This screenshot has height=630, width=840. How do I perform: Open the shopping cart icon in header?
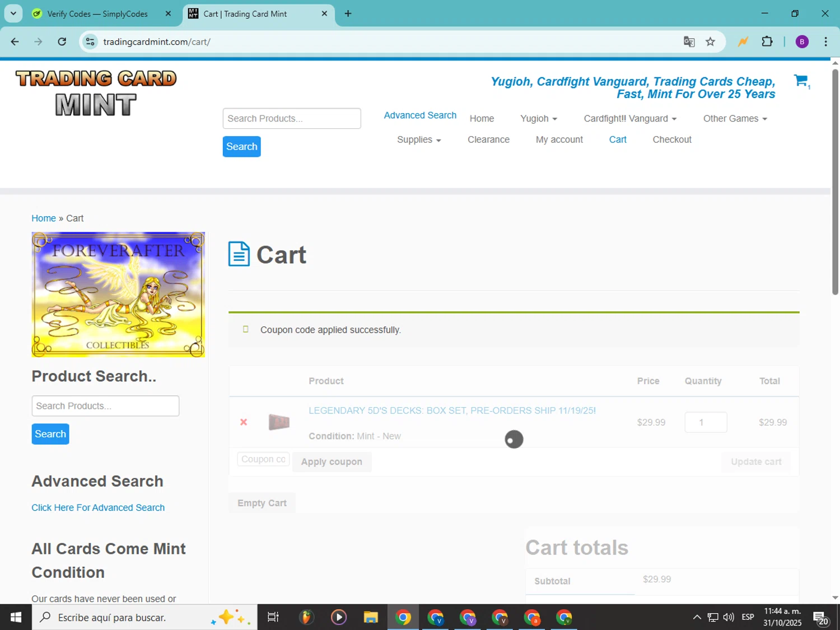(801, 81)
